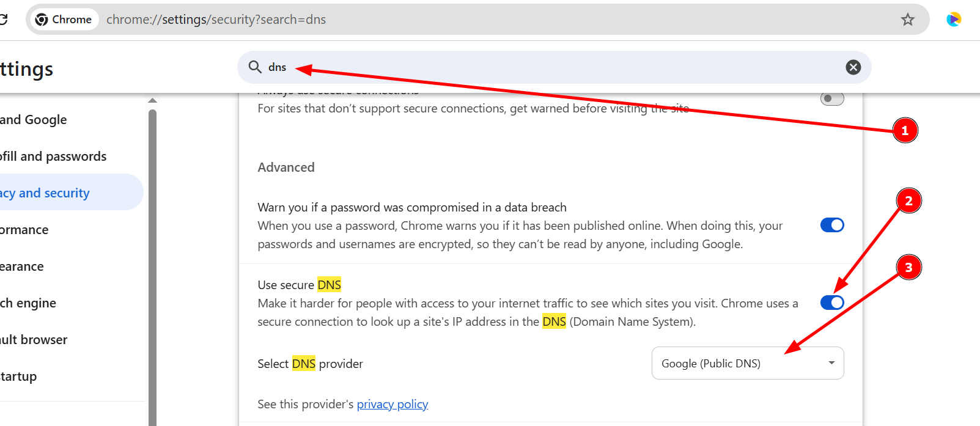Turn off Use secure DNS toggle
This screenshot has width=980, height=426.
(x=832, y=303)
